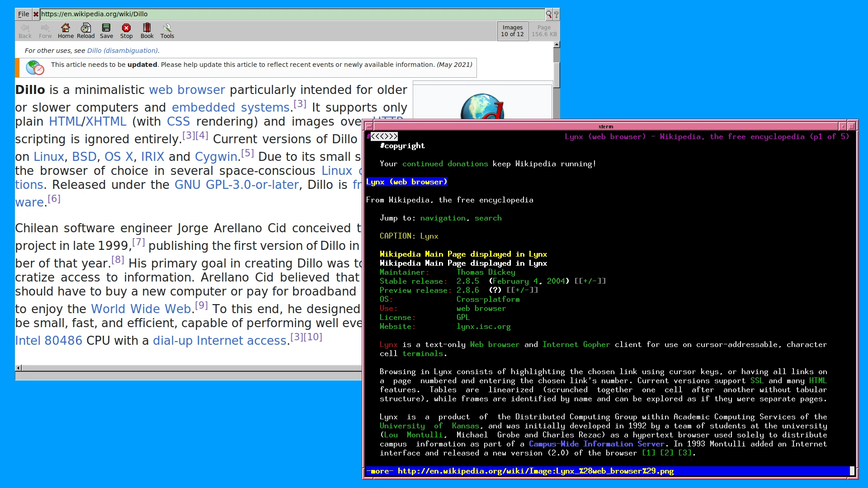Viewport: 868px width, 488px height.
Task: Click footnote reference [6]
Action: click(x=54, y=199)
